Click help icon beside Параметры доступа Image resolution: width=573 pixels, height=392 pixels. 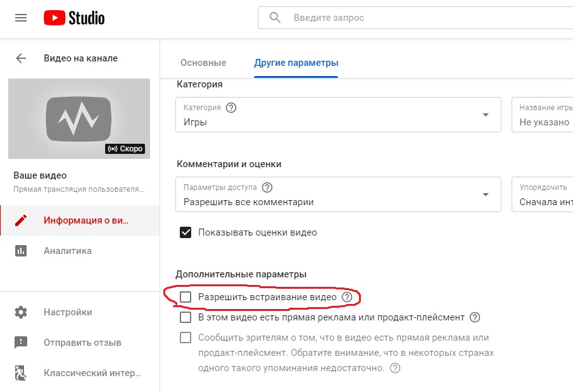[x=267, y=187]
